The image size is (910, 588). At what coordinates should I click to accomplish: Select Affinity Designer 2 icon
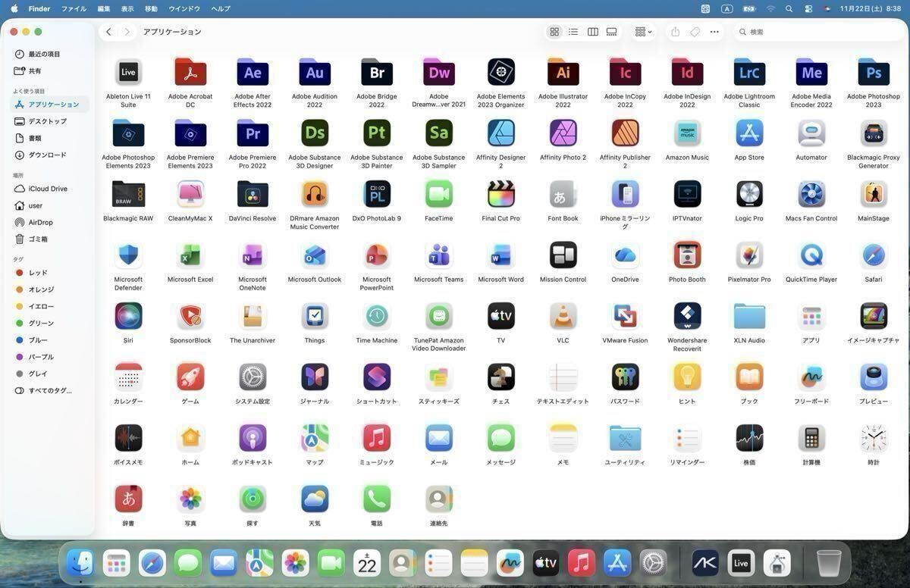[500, 133]
